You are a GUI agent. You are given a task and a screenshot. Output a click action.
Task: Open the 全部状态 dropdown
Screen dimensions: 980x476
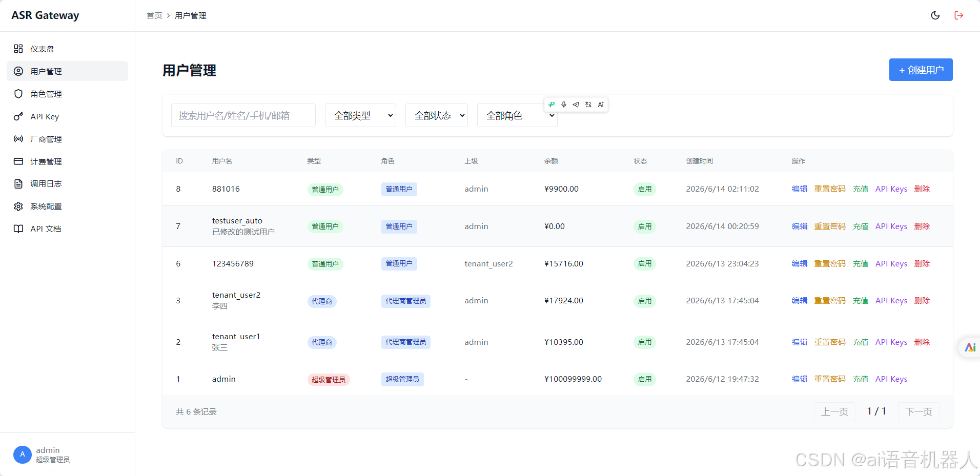coord(437,115)
